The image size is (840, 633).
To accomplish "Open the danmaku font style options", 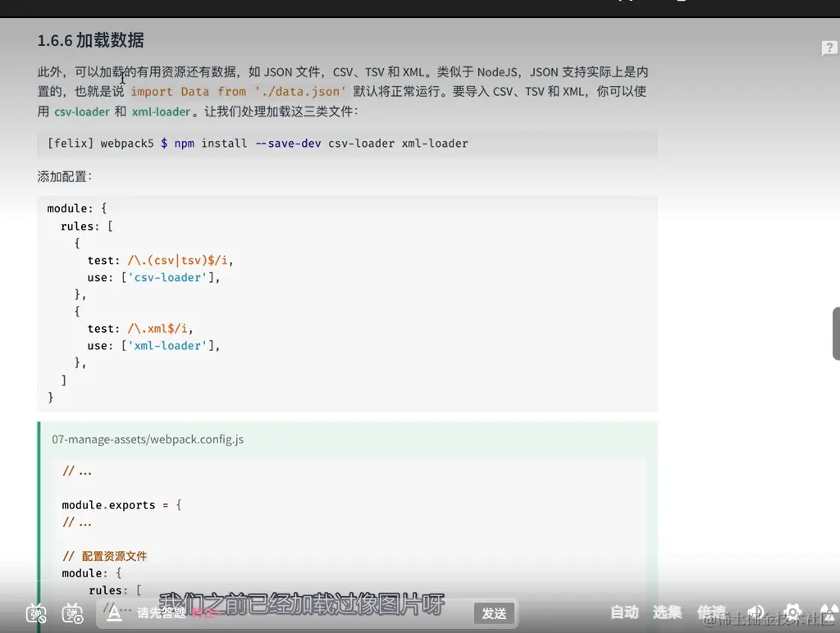I will [x=113, y=613].
